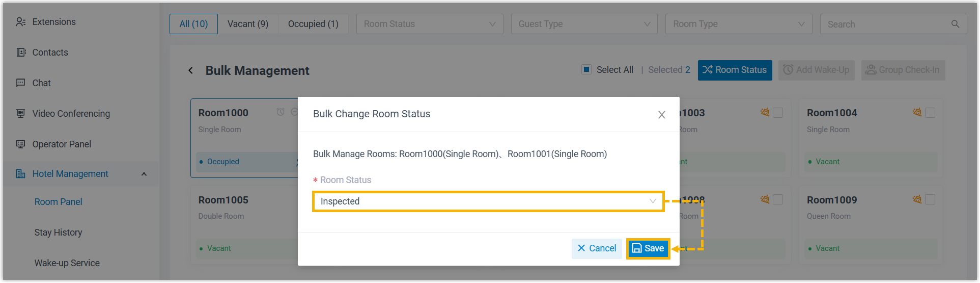Image resolution: width=980 pixels, height=283 pixels.
Task: Click the Chat bubble icon
Action: 21,83
